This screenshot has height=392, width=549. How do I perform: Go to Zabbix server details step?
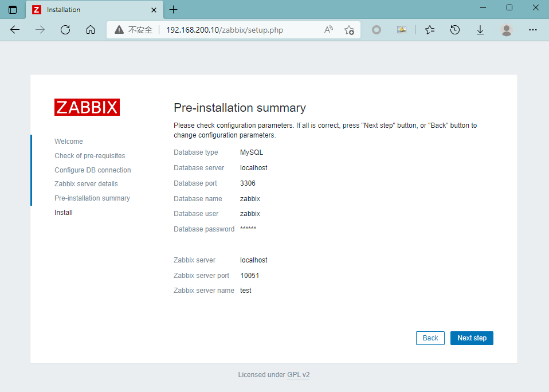pyautogui.click(x=86, y=184)
